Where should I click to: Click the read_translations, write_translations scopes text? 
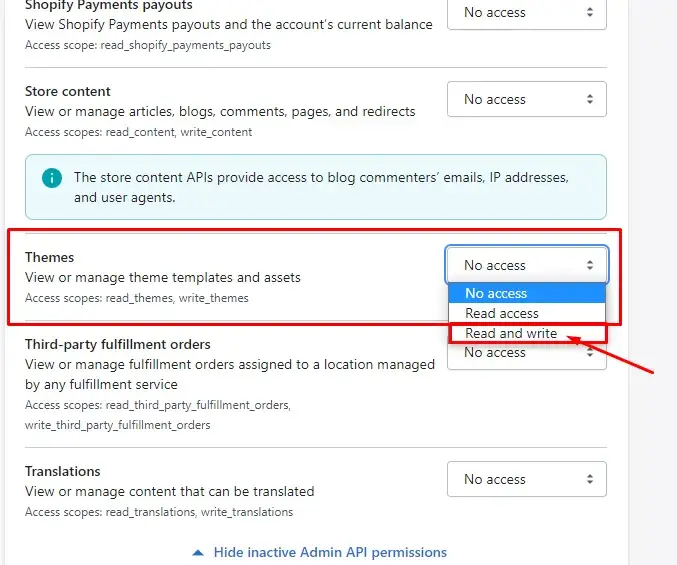[x=159, y=512]
